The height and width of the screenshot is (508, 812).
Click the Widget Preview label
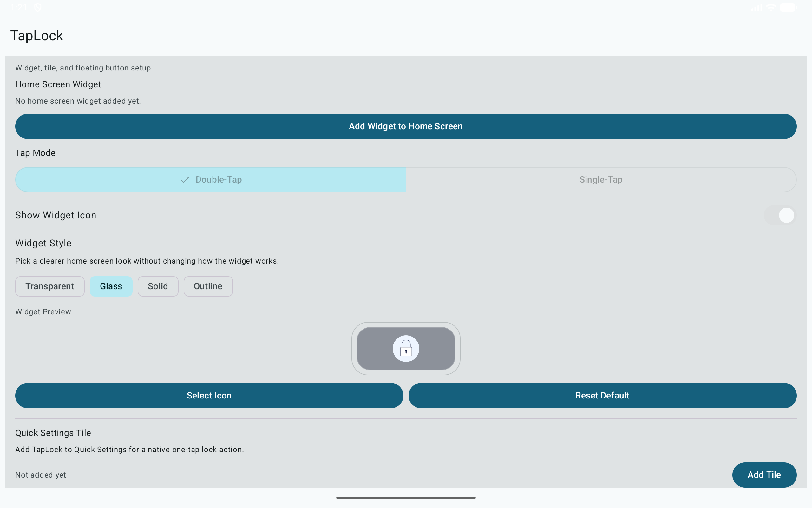43,312
